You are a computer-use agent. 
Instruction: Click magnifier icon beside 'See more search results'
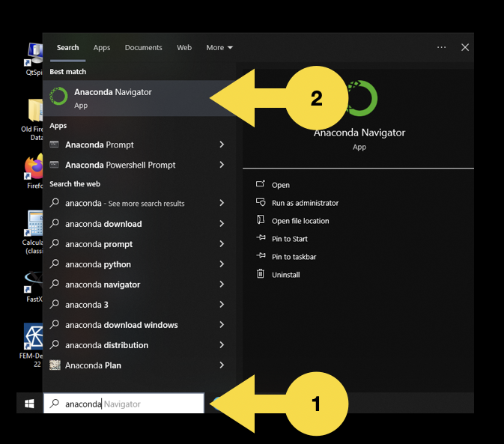pos(55,203)
